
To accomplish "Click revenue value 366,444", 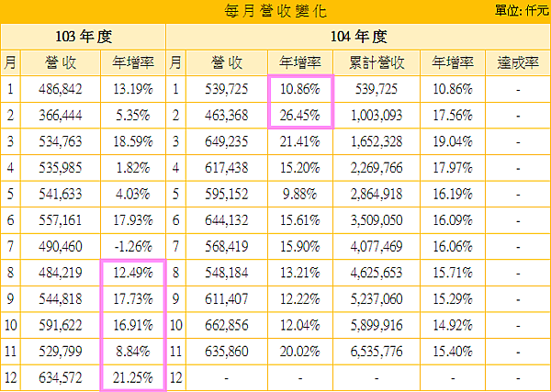I will (x=61, y=115).
